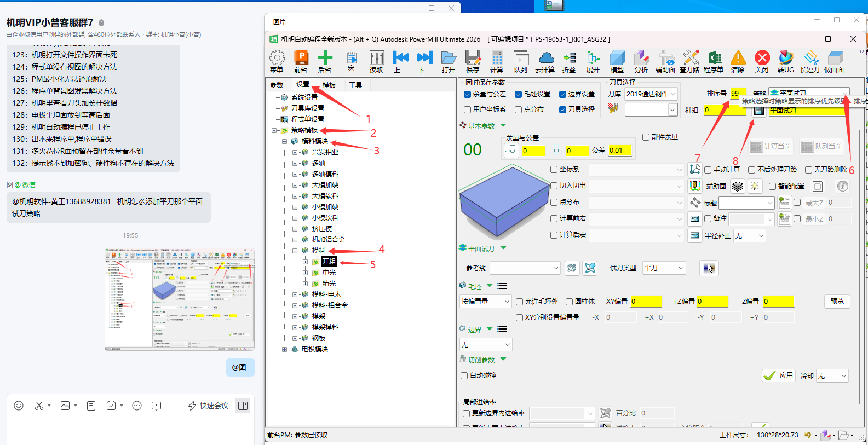Enable 点分布 checkbox under 同时保存参数
The width and height of the screenshot is (868, 445).
pyautogui.click(x=518, y=110)
